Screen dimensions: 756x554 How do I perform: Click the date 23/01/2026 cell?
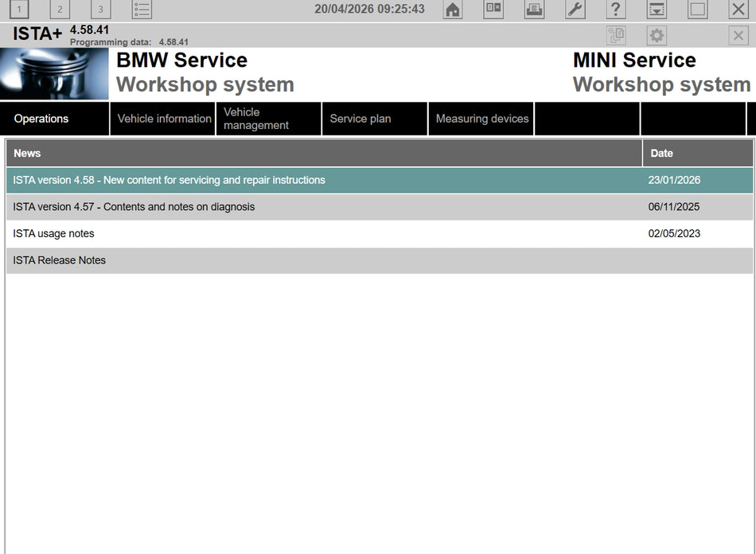click(674, 181)
